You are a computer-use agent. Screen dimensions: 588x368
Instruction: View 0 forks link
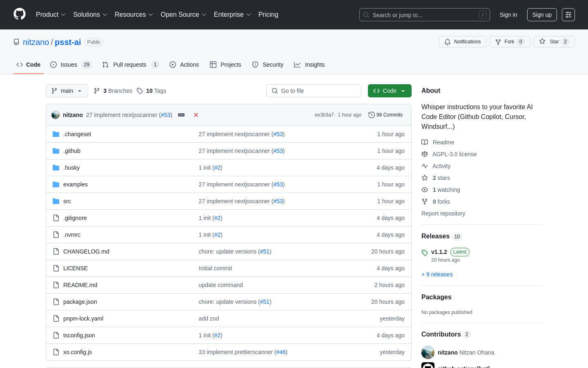click(436, 202)
